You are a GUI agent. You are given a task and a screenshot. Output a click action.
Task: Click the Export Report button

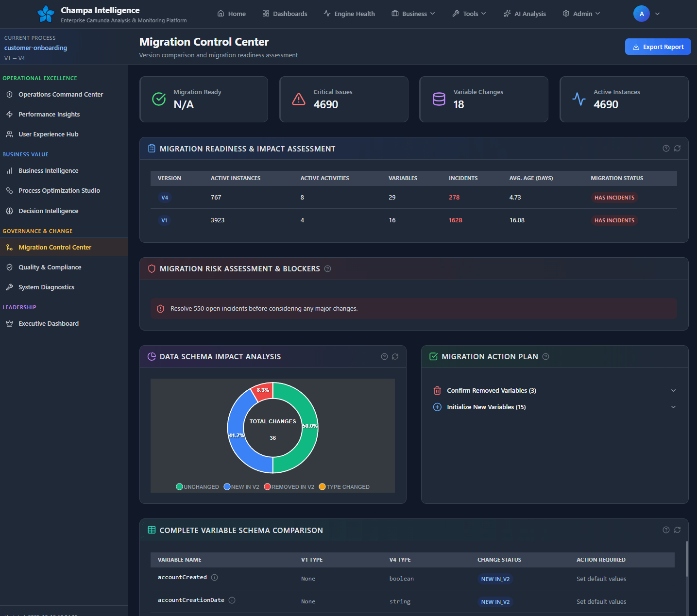(658, 47)
